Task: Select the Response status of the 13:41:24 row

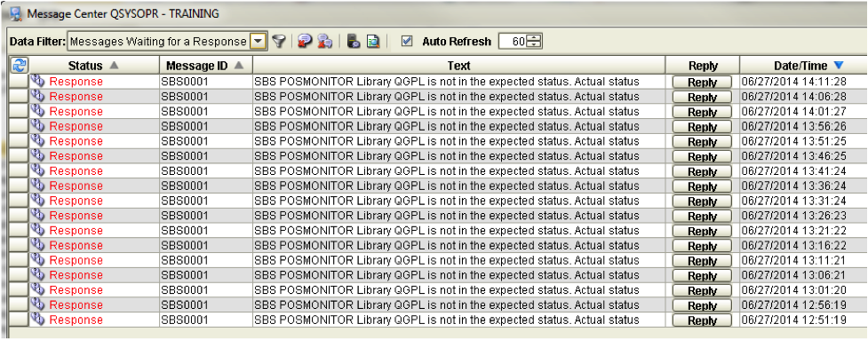Action: (76, 170)
